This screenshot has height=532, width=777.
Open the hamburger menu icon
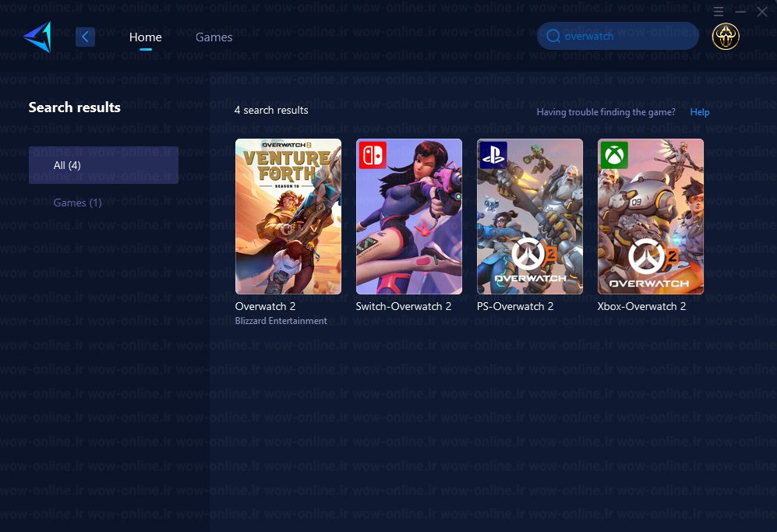point(719,12)
